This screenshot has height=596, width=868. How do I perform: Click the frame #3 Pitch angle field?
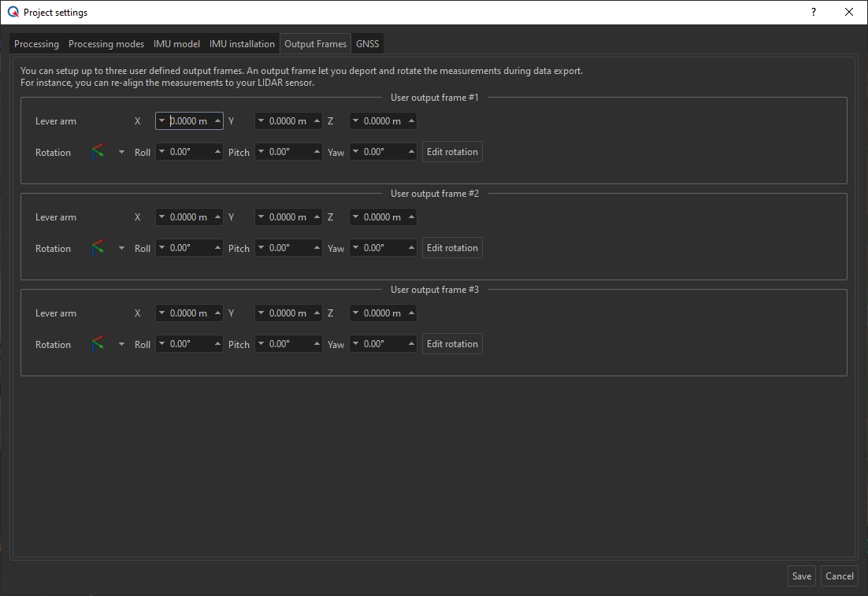[287, 344]
